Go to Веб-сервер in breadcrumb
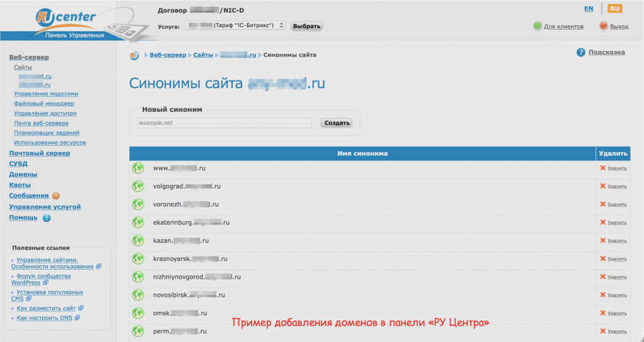The width and height of the screenshot is (644, 342). click(168, 55)
